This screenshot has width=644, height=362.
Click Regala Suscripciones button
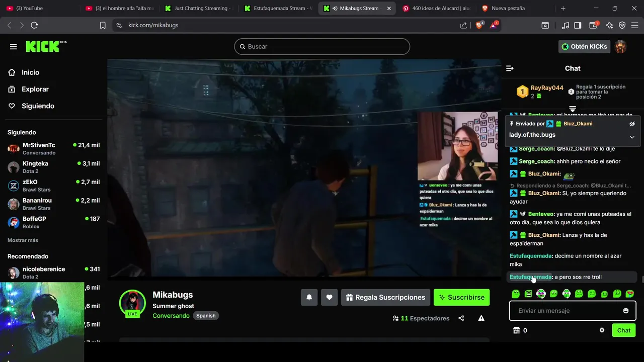385,297
